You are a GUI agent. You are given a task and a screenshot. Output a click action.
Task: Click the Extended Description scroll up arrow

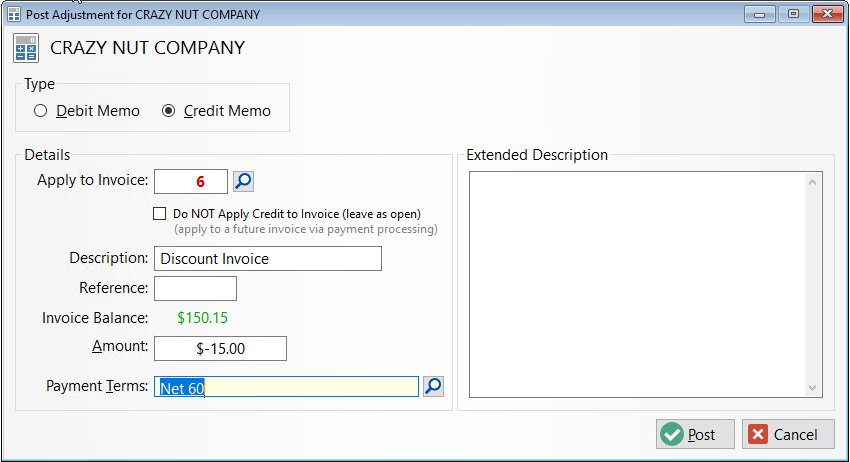coord(812,182)
